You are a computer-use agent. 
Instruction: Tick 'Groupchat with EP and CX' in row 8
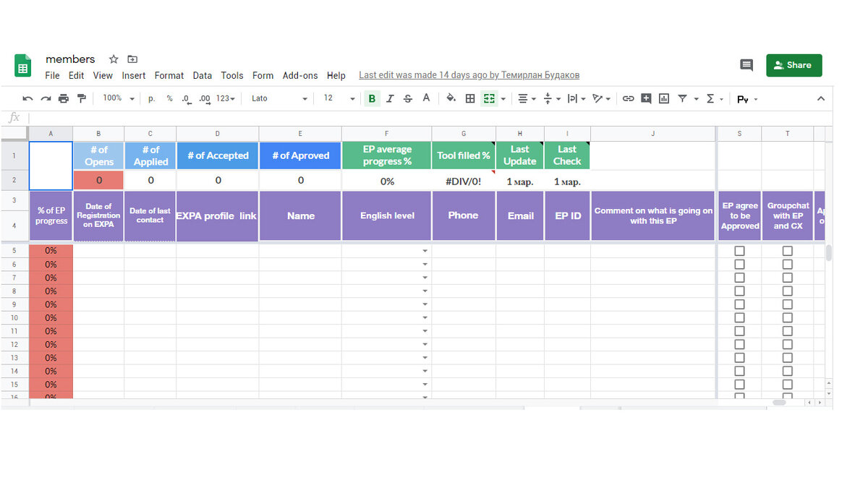coord(787,291)
